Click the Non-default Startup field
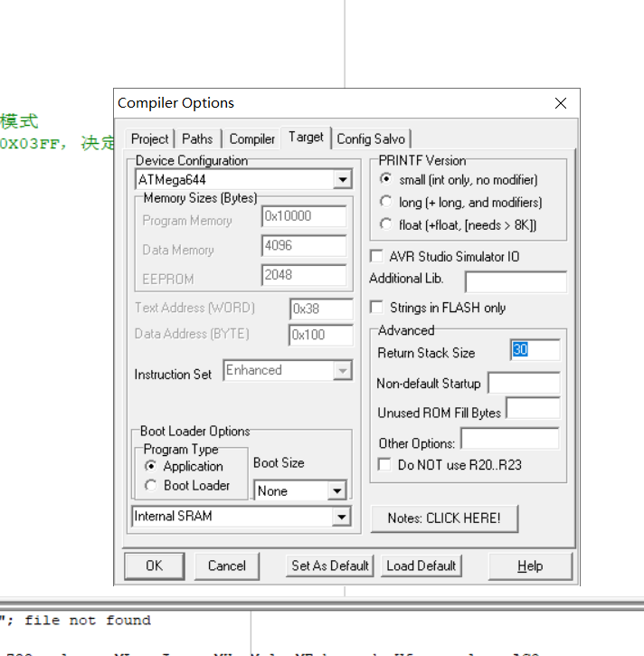 click(524, 383)
